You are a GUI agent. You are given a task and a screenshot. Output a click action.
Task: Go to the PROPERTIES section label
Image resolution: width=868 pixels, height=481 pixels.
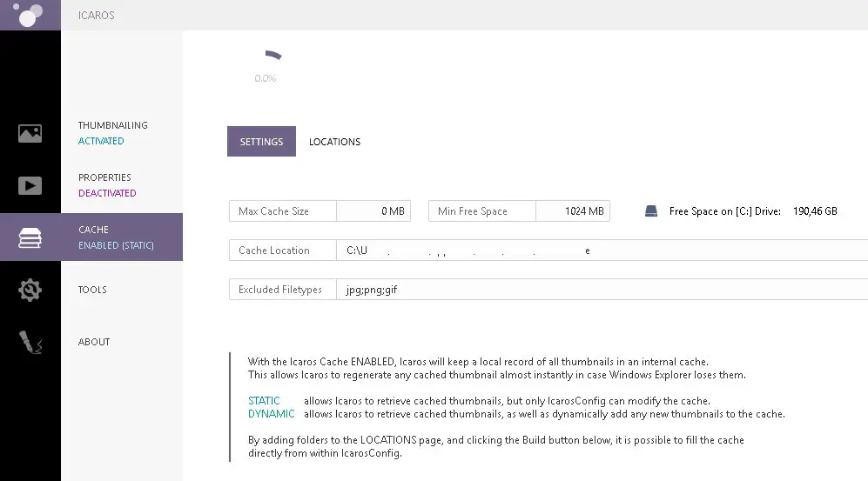(x=104, y=177)
